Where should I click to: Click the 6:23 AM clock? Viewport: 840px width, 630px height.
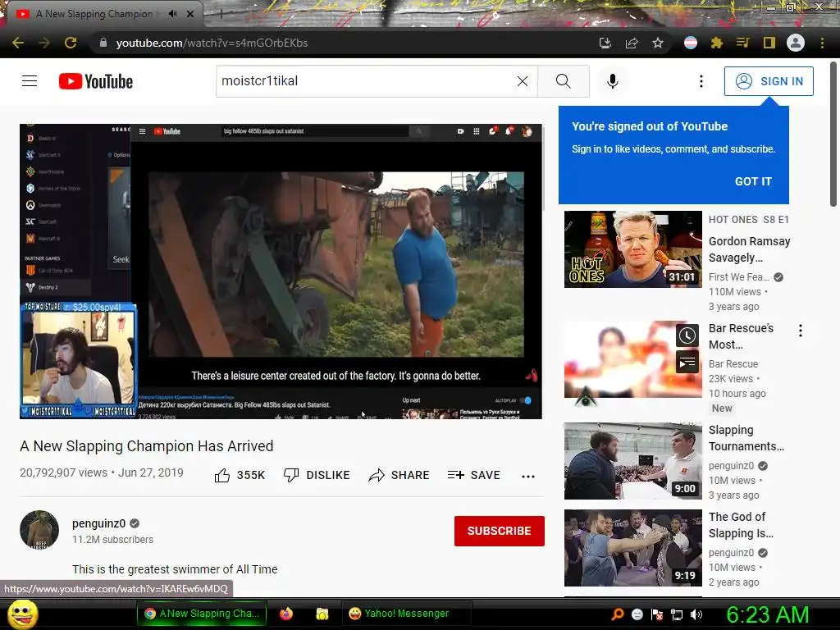click(x=767, y=614)
